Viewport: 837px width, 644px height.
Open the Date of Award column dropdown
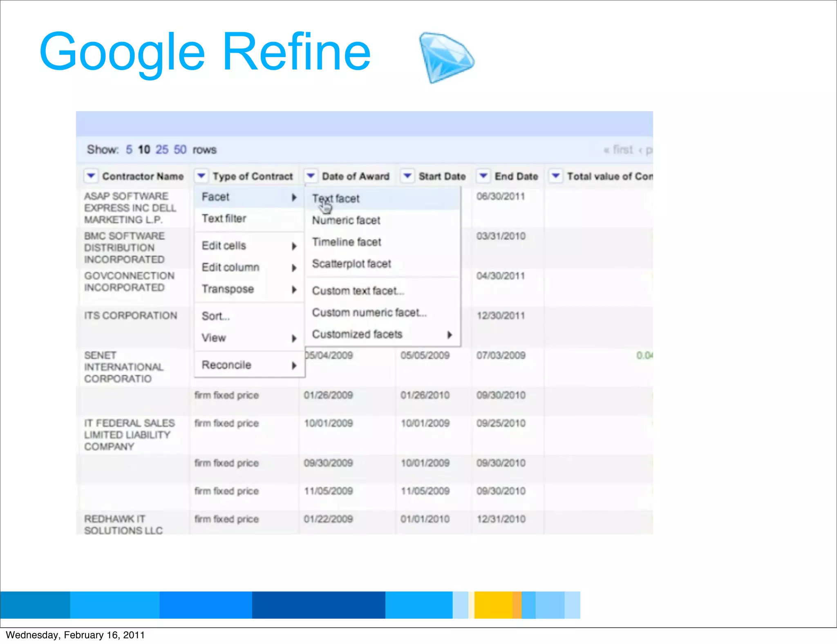311,176
